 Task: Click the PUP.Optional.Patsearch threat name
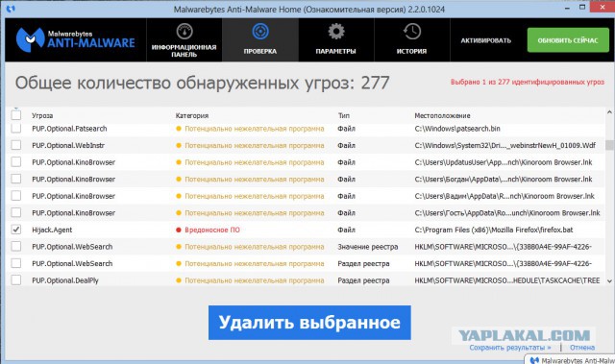pos(69,129)
